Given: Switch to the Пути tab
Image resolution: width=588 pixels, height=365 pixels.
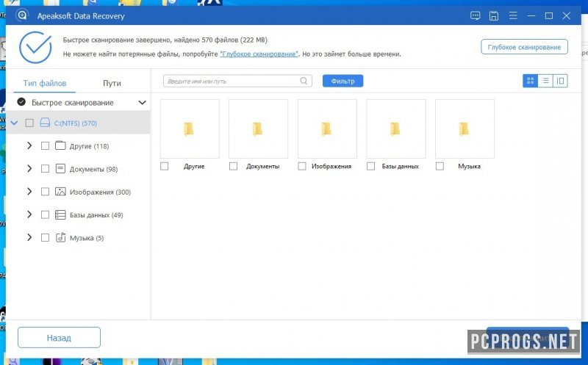Looking at the screenshot, I should (112, 83).
